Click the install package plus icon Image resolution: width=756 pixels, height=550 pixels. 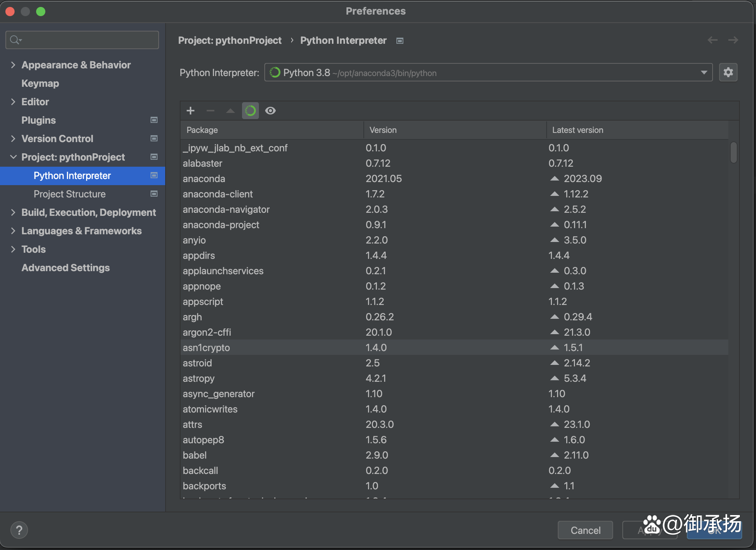pos(191,111)
